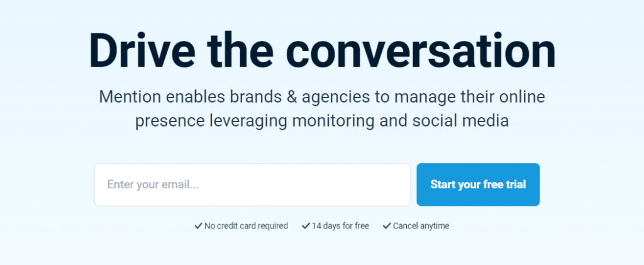Viewport: 644px width, 265px height.
Task: Select the 14 days for free text
Action: pyautogui.click(x=340, y=226)
